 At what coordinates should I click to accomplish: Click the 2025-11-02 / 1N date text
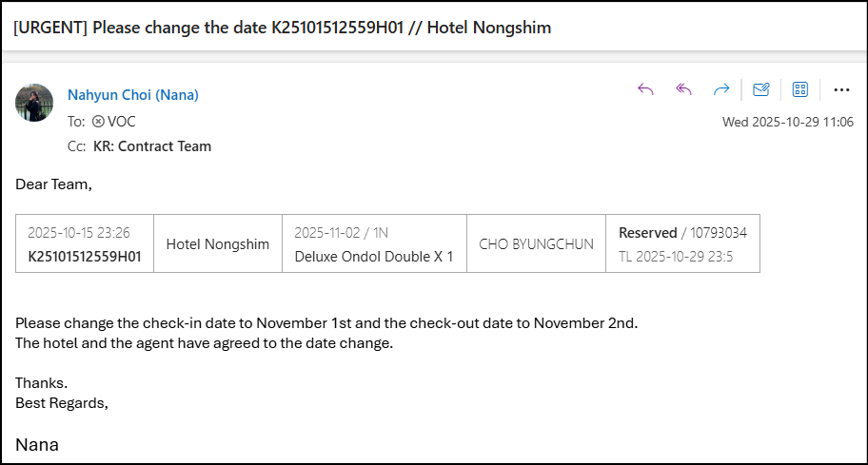click(x=342, y=232)
